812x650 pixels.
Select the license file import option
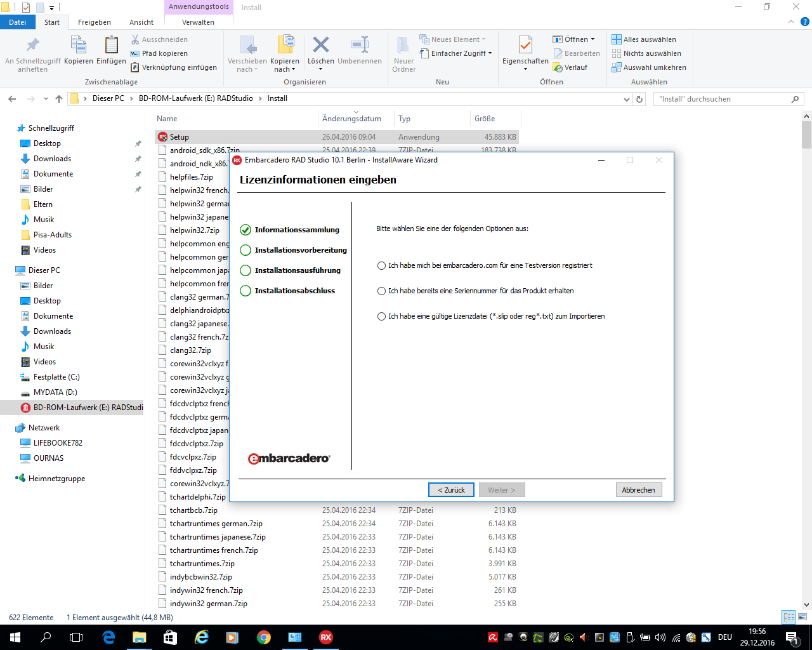(x=491, y=317)
